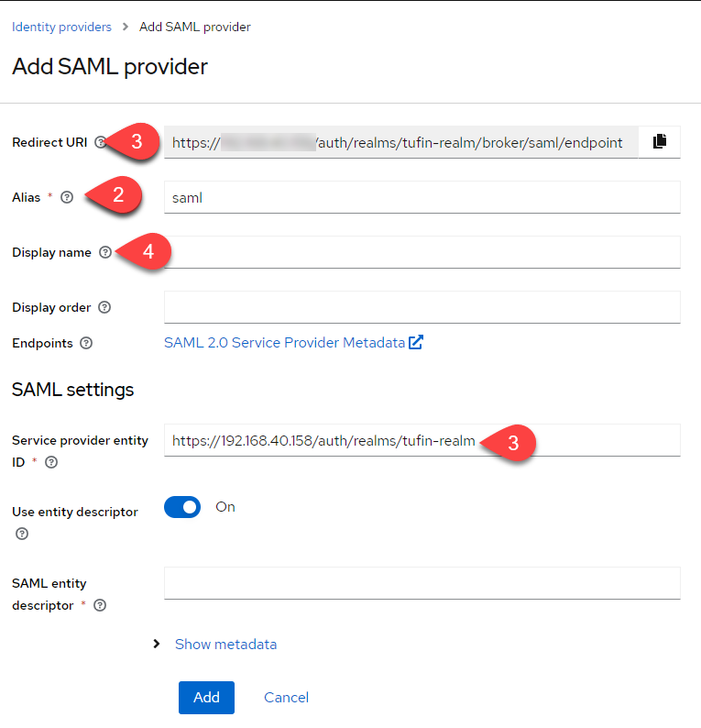Screen dimensions: 701x728
Task: Cancel adding the SAML provider
Action: click(286, 697)
